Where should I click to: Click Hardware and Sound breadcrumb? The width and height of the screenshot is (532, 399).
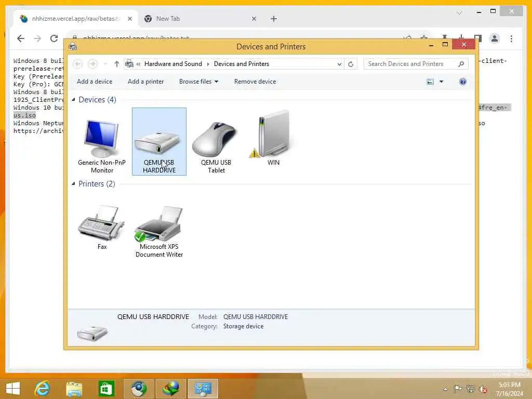pyautogui.click(x=173, y=64)
